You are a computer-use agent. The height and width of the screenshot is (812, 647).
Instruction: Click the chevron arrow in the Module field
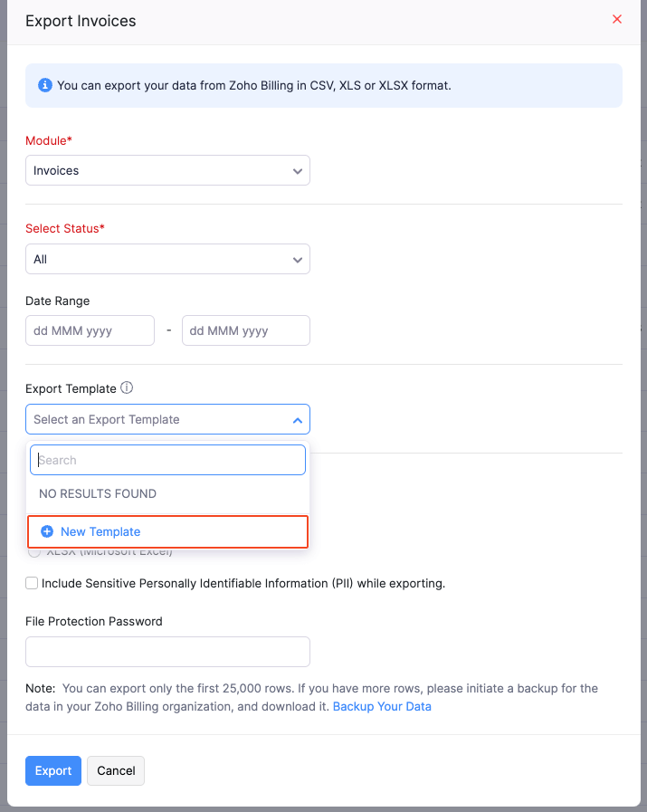point(297,170)
